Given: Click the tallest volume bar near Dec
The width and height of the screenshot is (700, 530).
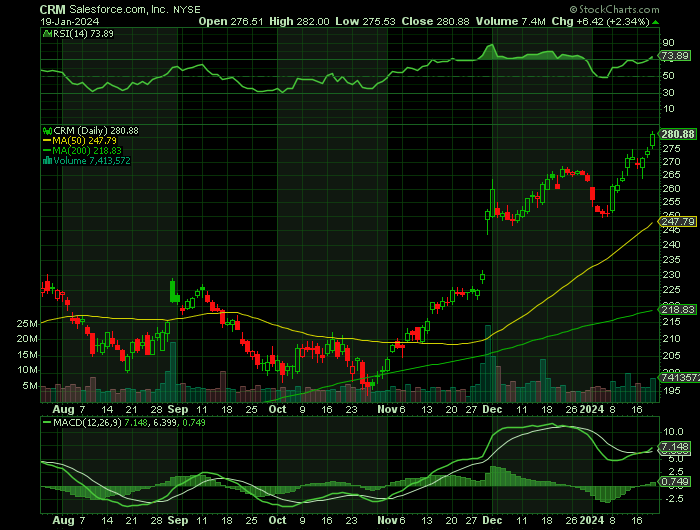Looking at the screenshot, I should pos(488,363).
